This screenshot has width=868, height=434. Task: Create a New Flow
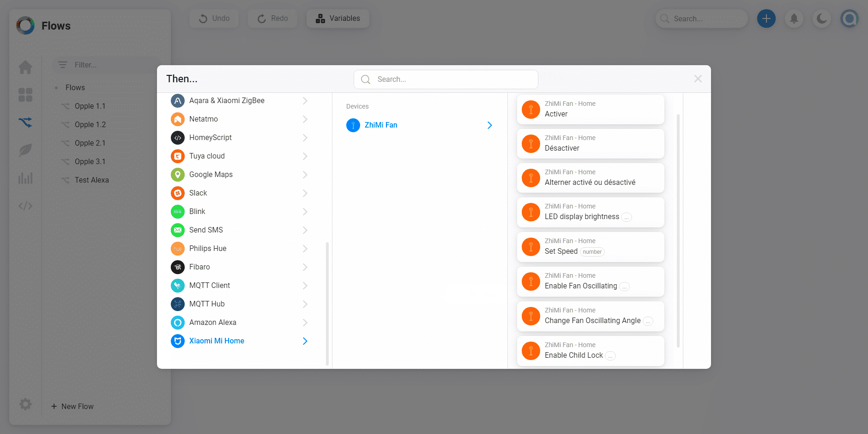(72, 406)
